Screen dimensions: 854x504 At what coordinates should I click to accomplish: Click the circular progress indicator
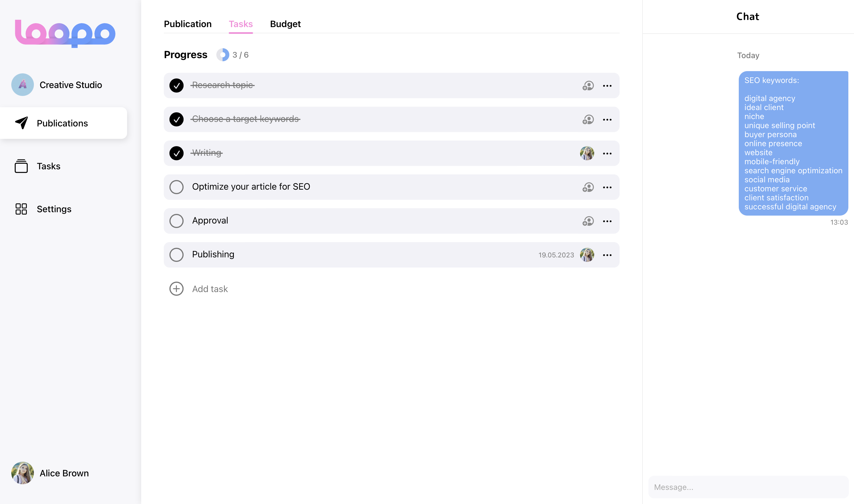point(223,55)
